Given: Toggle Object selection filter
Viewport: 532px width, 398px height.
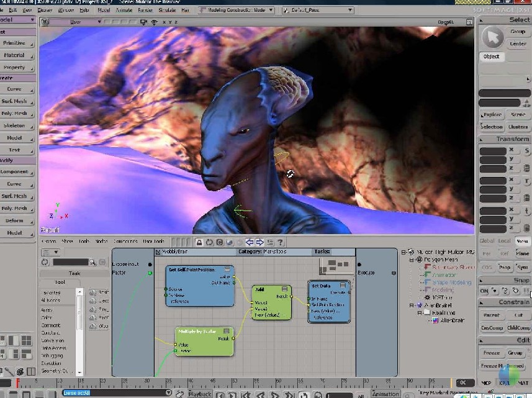Looking at the screenshot, I should [492, 57].
